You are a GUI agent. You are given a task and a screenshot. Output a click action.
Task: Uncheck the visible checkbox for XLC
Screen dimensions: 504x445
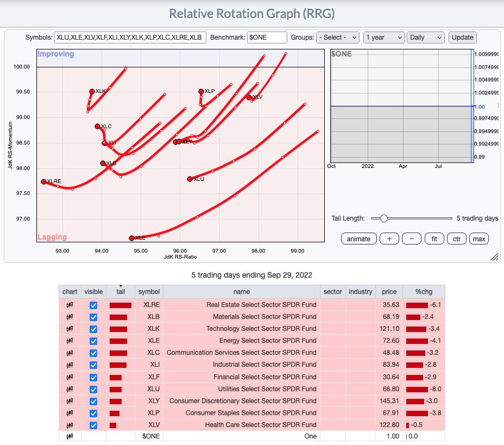93,353
